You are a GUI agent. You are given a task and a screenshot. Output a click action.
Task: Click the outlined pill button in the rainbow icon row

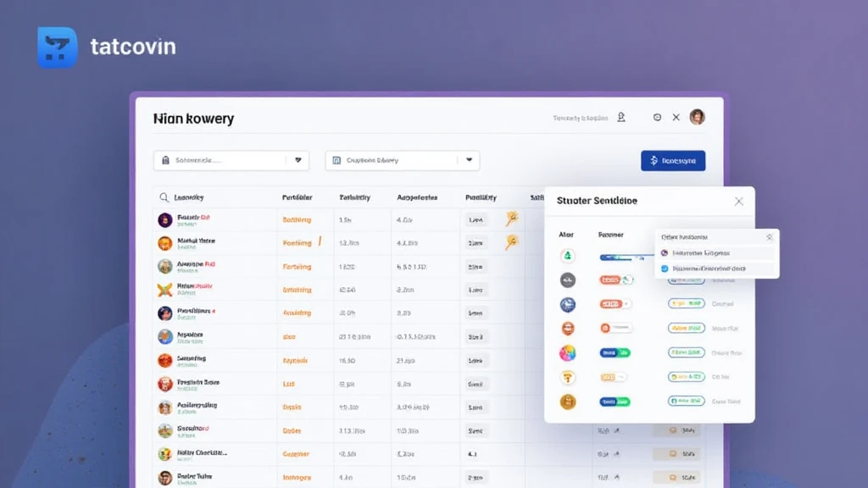687,352
